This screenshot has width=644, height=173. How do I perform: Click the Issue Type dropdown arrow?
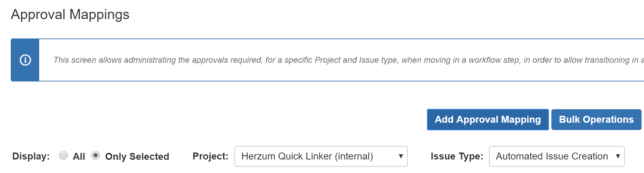point(618,156)
